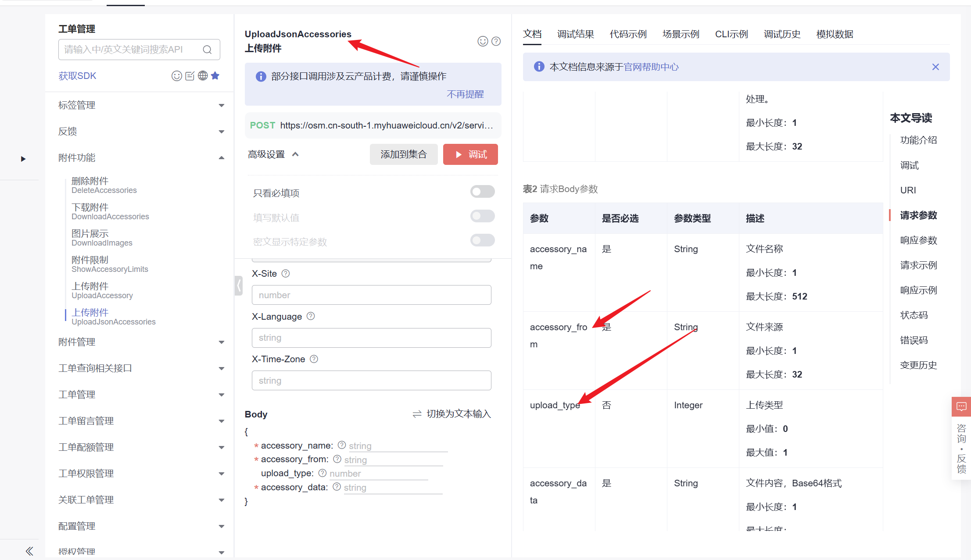This screenshot has height=560, width=971.
Task: Click help icon next to accessory_from field
Action: tap(337, 459)
